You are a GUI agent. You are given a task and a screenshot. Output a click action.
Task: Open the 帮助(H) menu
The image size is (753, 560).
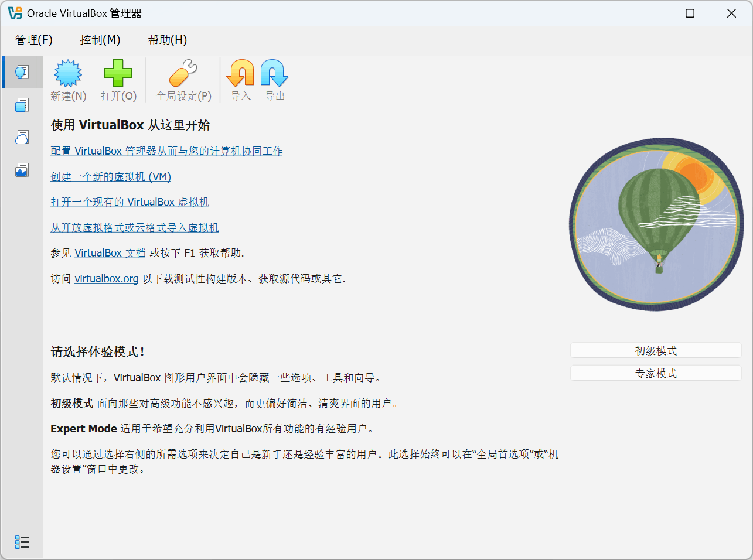[x=168, y=40]
